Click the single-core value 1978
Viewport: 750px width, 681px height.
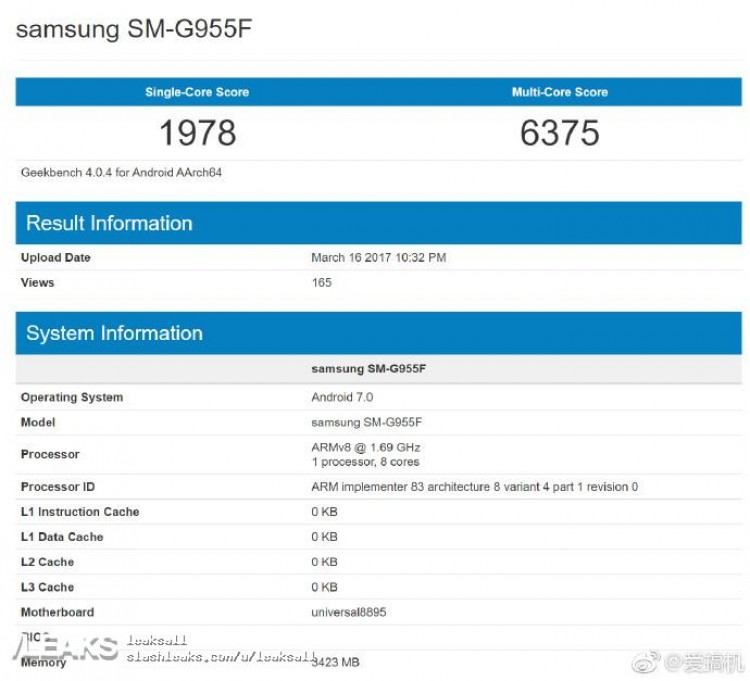coord(198,132)
